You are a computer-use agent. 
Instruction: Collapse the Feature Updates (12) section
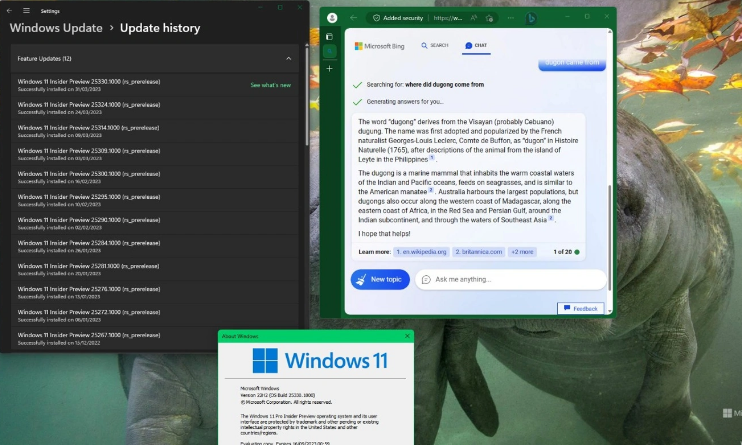coord(288,59)
